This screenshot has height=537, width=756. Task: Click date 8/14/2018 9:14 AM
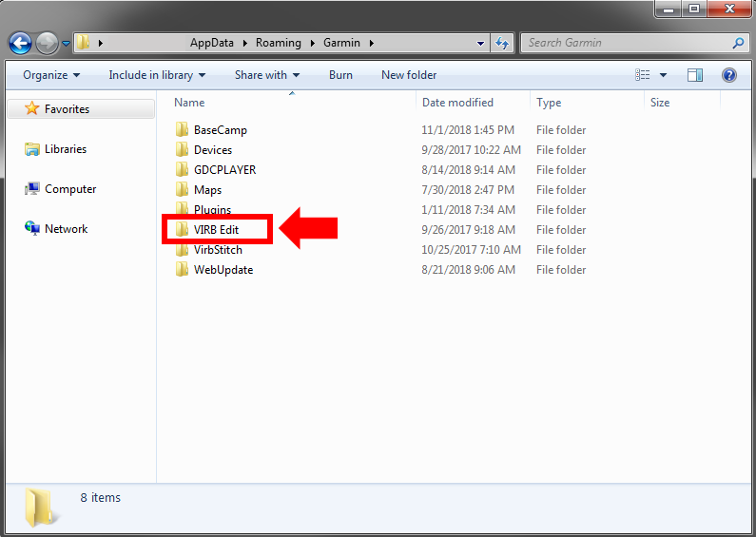point(468,170)
